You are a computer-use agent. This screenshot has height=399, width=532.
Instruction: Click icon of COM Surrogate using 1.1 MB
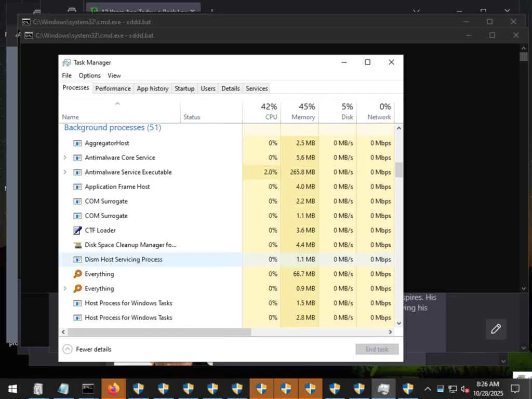pos(77,216)
